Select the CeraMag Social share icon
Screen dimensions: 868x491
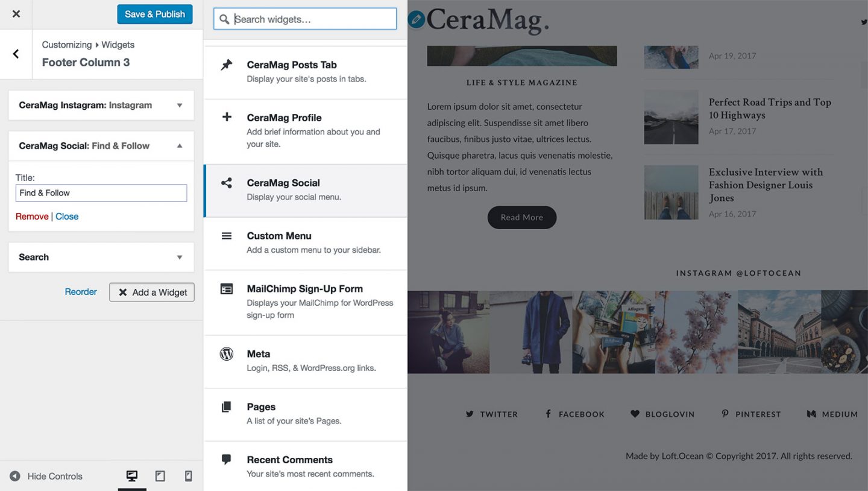(226, 183)
